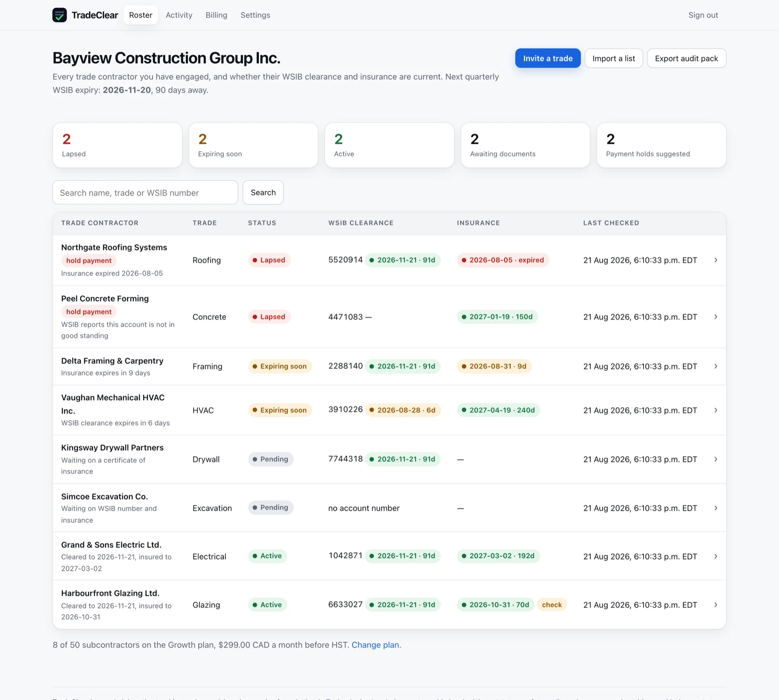Open Delta Framing & Carpentry details chevron

716,366
